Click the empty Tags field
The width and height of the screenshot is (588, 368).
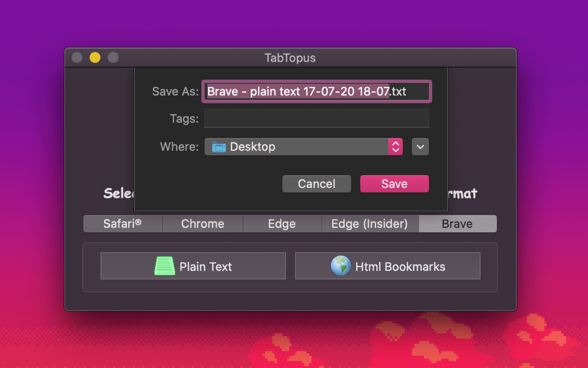point(316,119)
